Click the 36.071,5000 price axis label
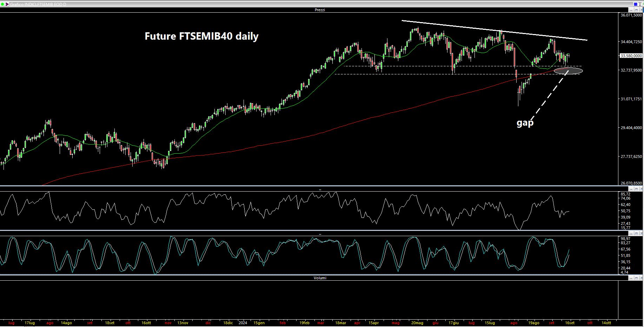Viewport: 644px width, 327px height. 631,15
